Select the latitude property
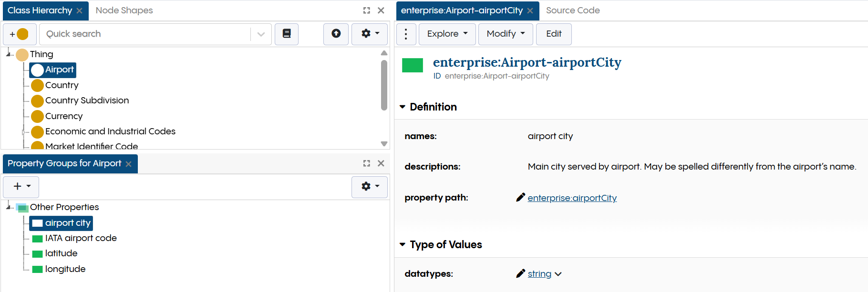 coord(61,253)
